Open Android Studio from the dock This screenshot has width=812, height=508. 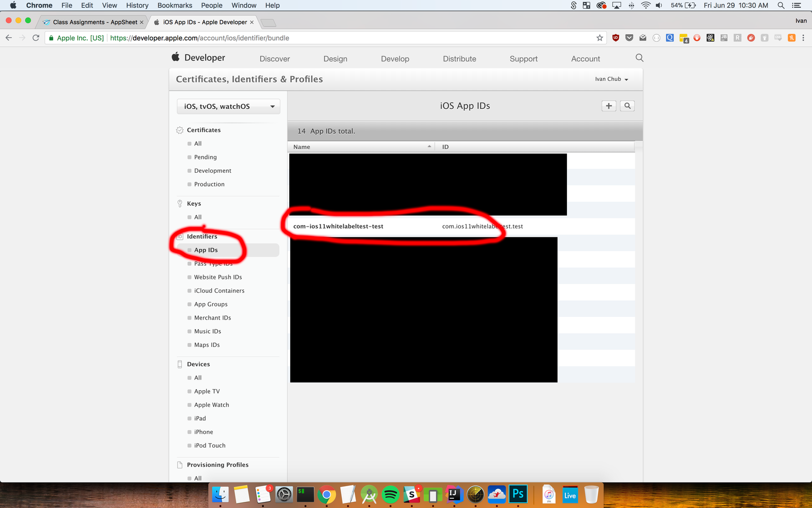(369, 494)
